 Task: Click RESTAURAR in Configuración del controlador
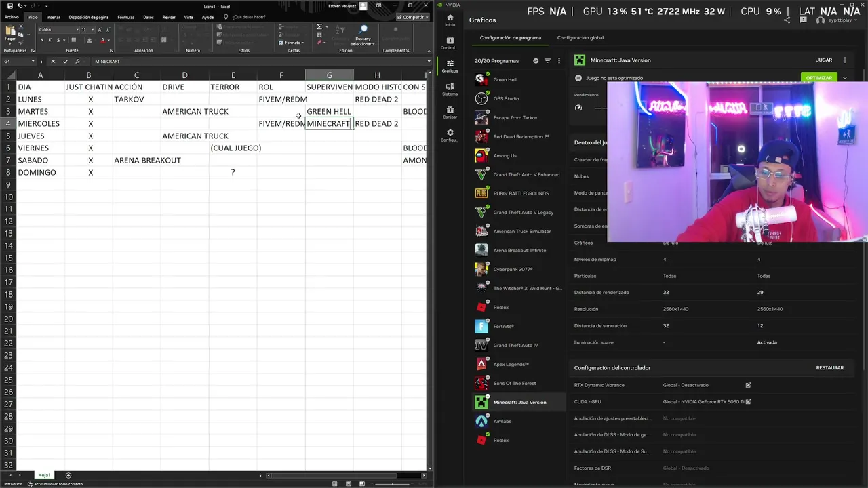pyautogui.click(x=829, y=368)
